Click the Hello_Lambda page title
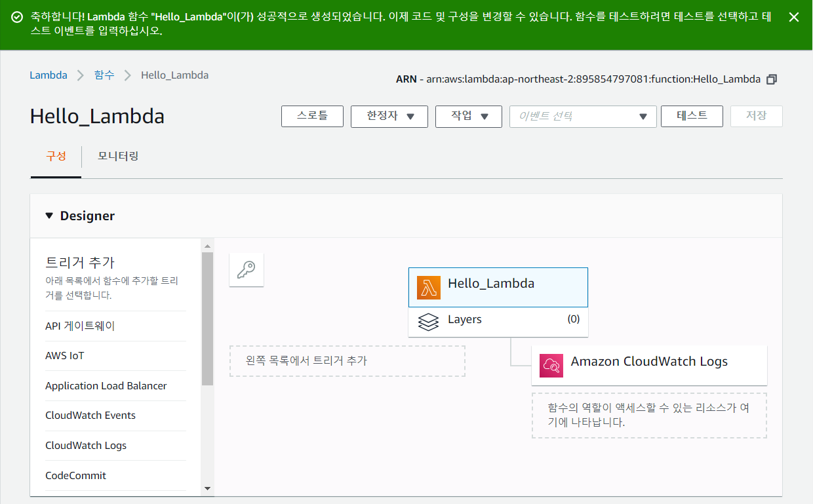The height and width of the screenshot is (504, 813). click(97, 117)
